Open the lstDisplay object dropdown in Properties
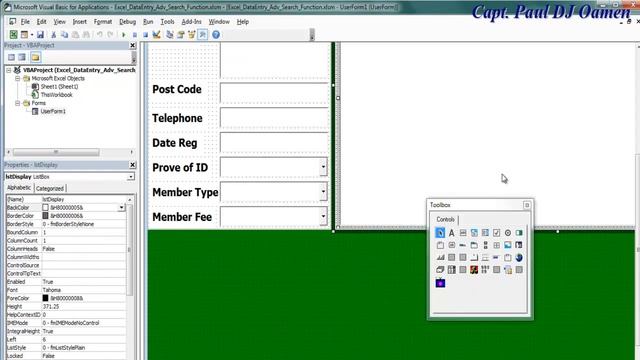The width and height of the screenshot is (640, 360). point(131,177)
